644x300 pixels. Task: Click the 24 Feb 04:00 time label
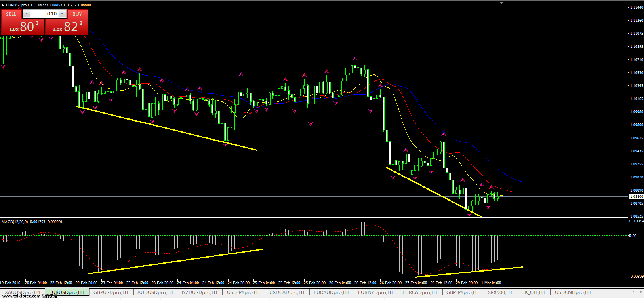pos(188,283)
